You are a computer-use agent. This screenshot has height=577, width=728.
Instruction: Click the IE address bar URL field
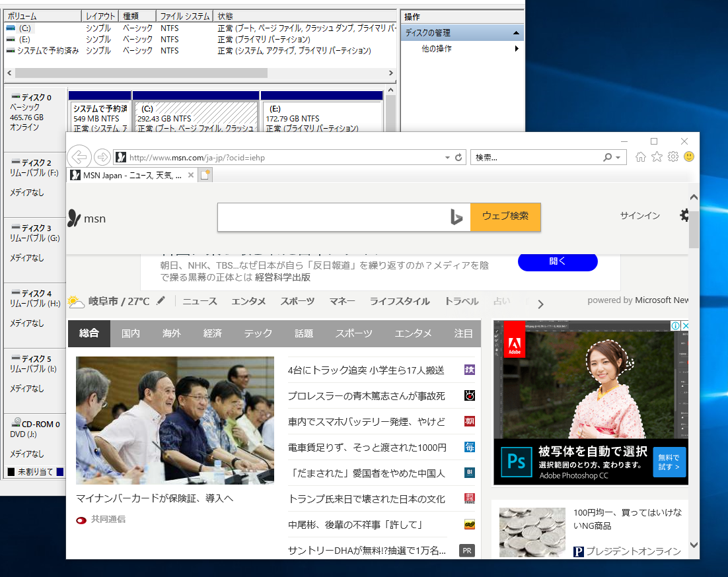283,157
